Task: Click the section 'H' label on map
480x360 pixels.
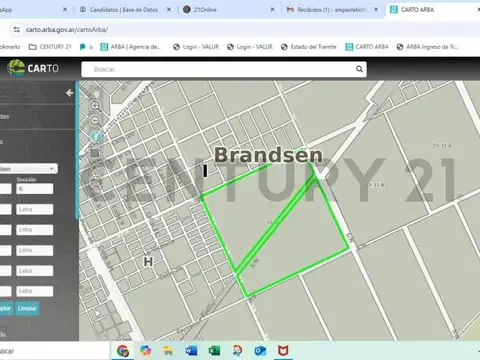Action: (x=148, y=261)
